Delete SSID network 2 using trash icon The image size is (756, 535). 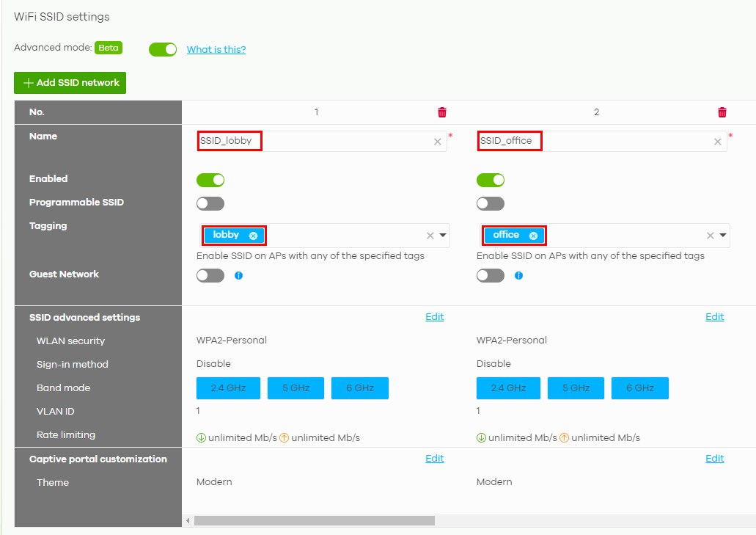point(722,112)
